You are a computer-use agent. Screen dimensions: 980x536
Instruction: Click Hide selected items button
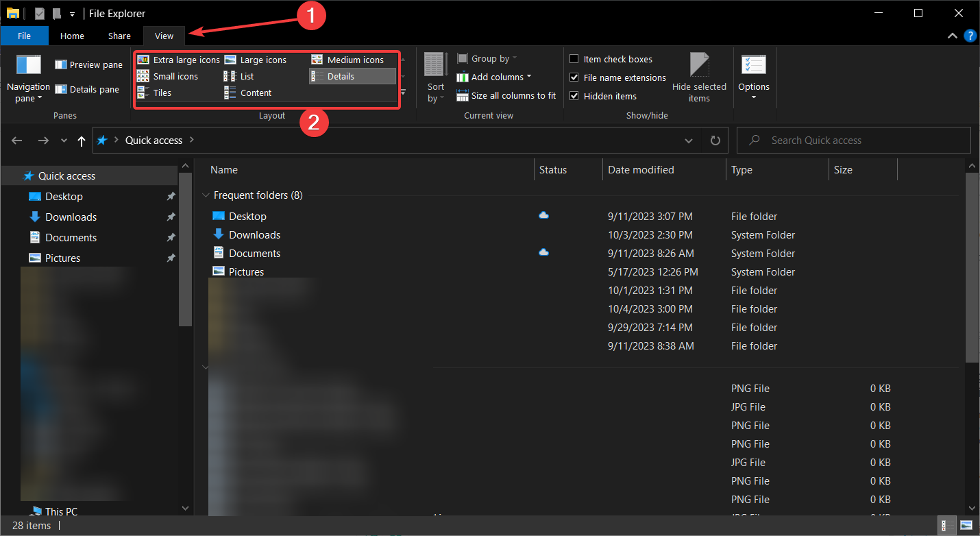pos(699,77)
